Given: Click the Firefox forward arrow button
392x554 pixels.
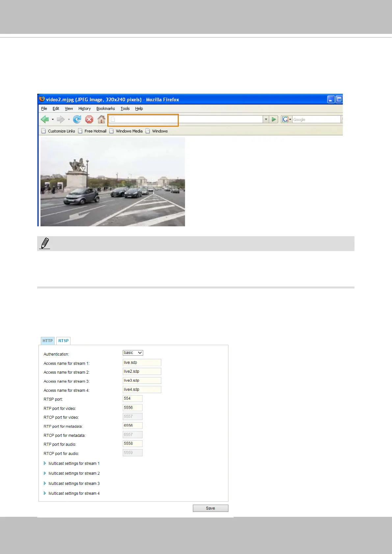Looking at the screenshot, I should [x=61, y=119].
